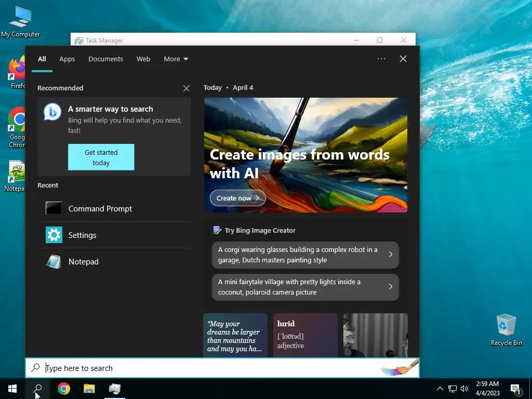Maximize the Task Manager window
The width and height of the screenshot is (532, 399).
380,40
